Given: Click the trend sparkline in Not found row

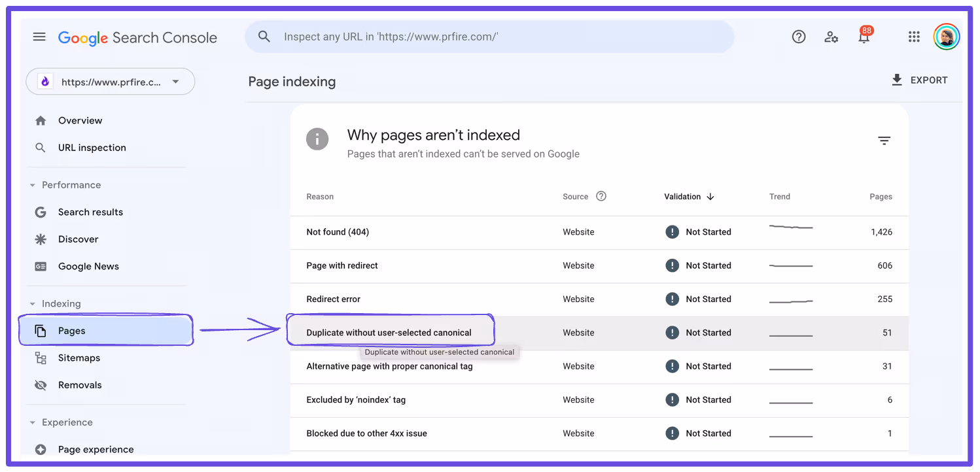Looking at the screenshot, I should pos(791,227).
